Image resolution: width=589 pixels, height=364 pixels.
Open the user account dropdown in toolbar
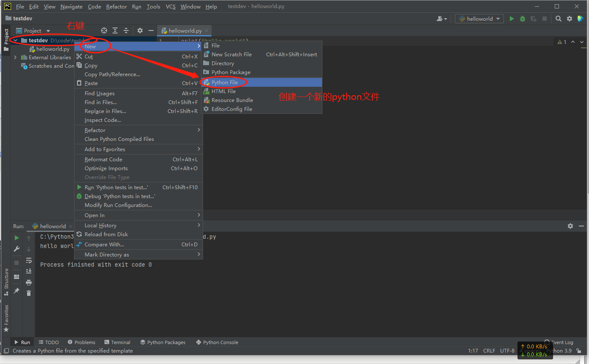pos(442,19)
